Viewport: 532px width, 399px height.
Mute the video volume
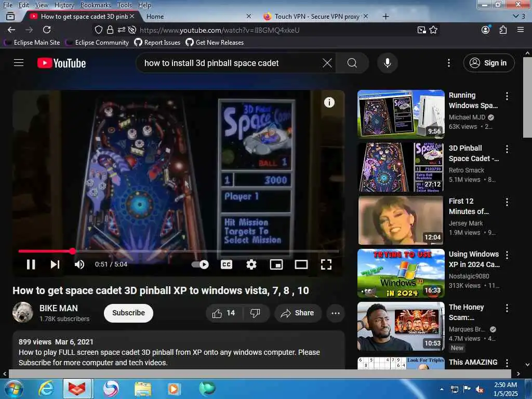tap(79, 264)
